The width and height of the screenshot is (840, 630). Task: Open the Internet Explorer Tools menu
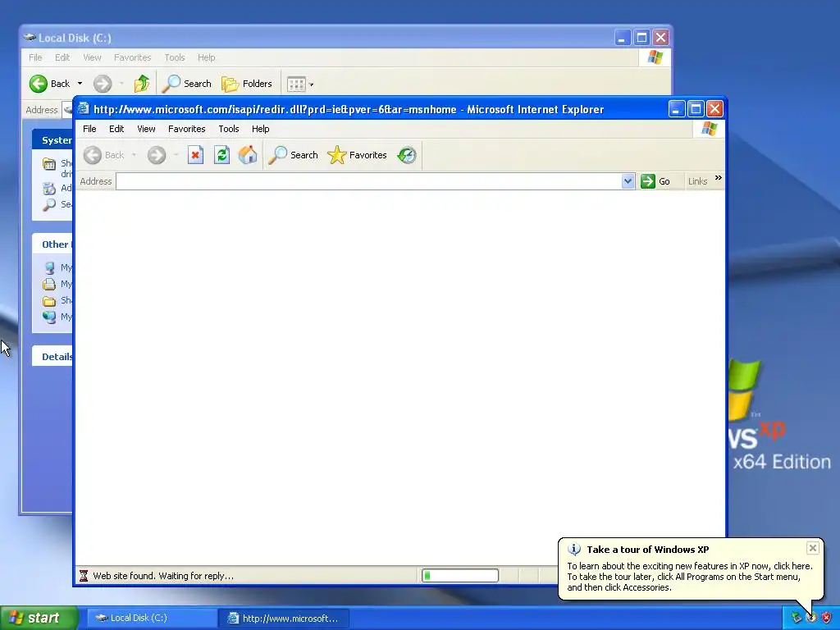point(229,129)
